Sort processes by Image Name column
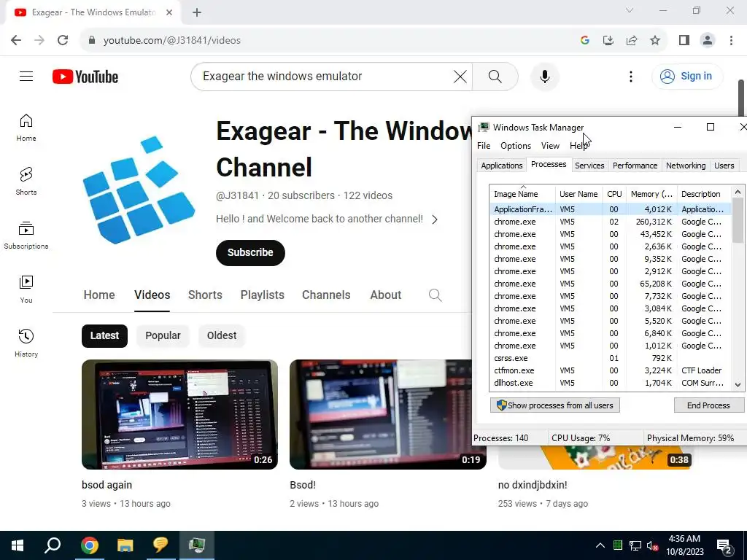 coord(522,194)
